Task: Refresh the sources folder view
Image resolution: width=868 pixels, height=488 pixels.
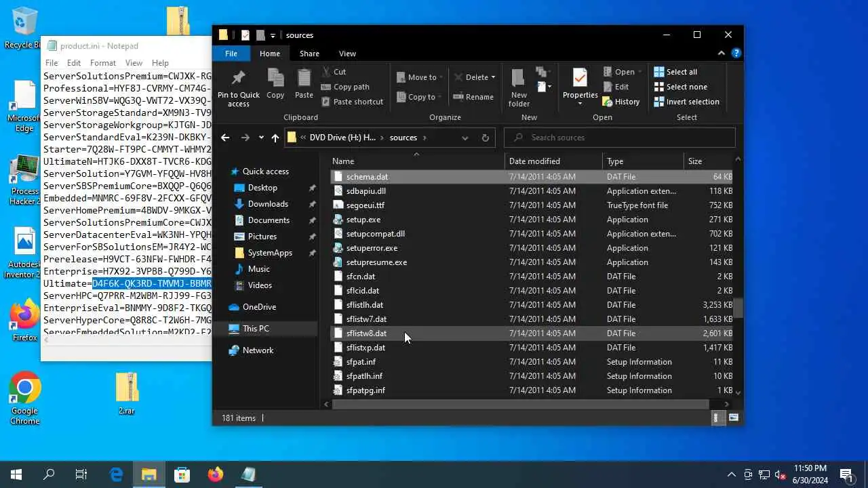Action: [485, 138]
